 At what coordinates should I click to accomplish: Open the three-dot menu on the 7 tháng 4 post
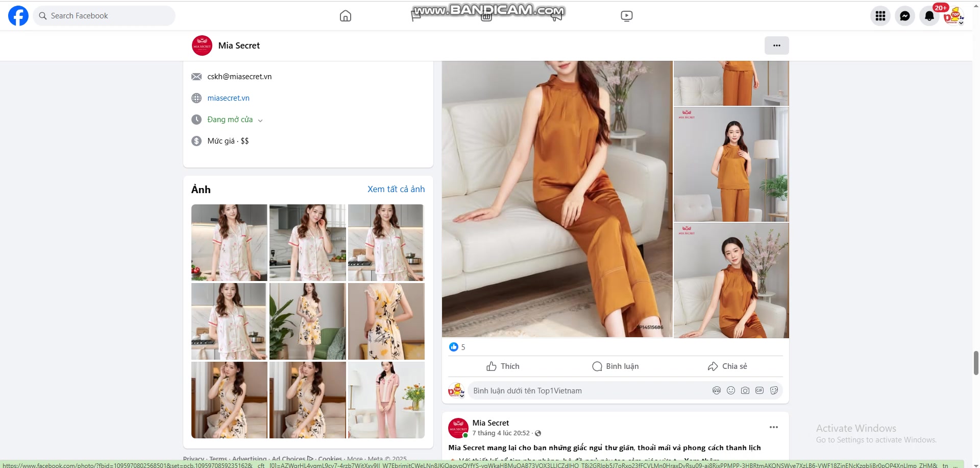click(773, 427)
